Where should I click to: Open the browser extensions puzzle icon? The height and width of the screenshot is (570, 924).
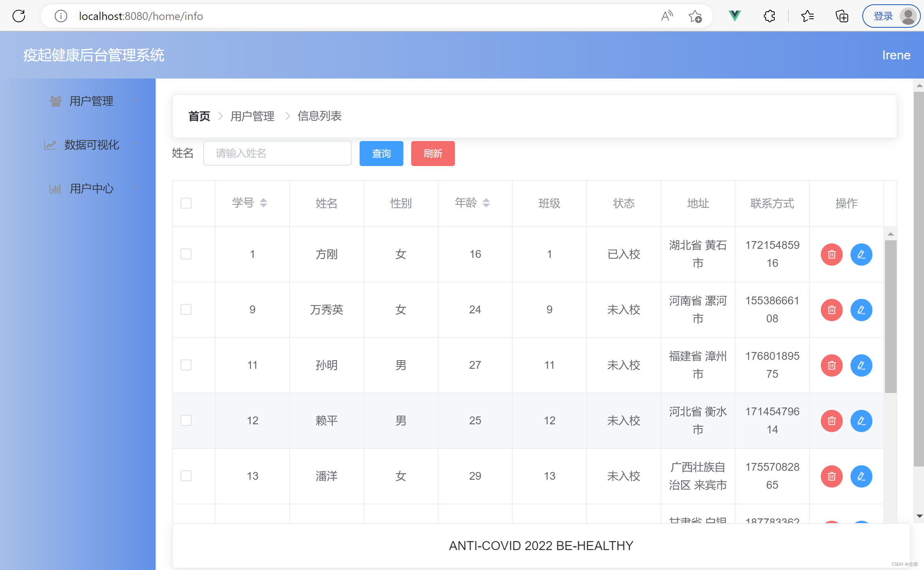pyautogui.click(x=769, y=16)
